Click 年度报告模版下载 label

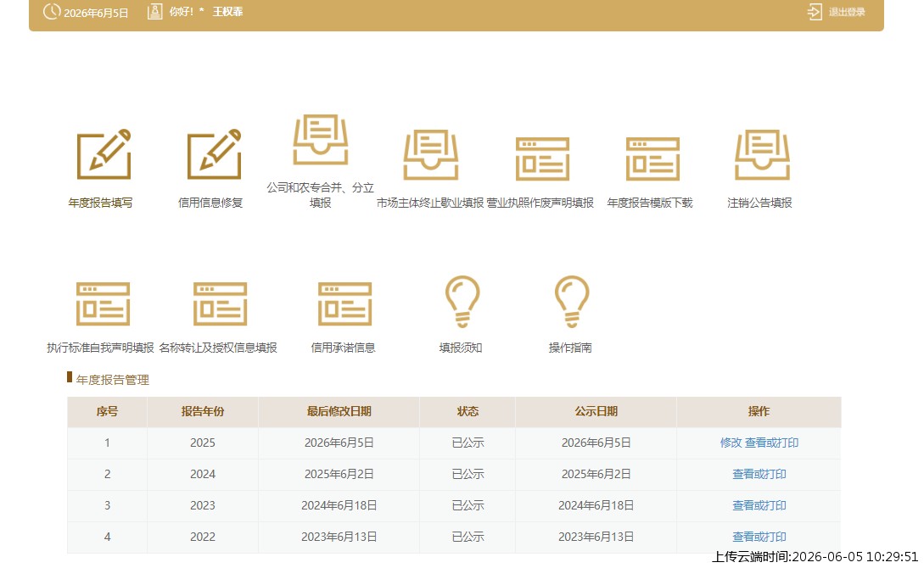tap(650, 203)
